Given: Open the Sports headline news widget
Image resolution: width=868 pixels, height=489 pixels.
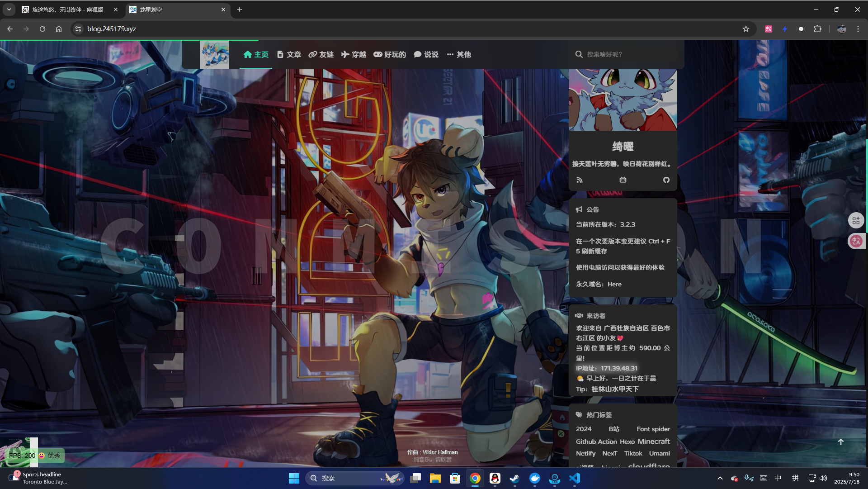Looking at the screenshot, I should coord(38,478).
